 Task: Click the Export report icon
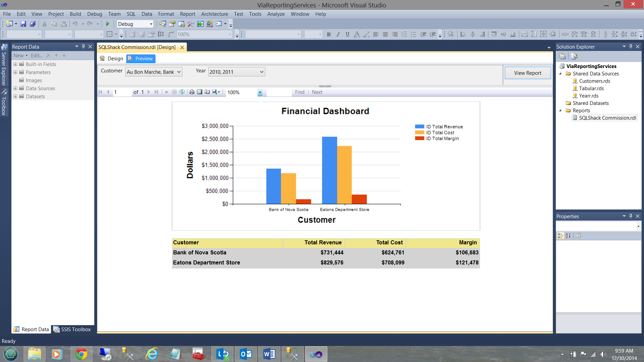(215, 92)
